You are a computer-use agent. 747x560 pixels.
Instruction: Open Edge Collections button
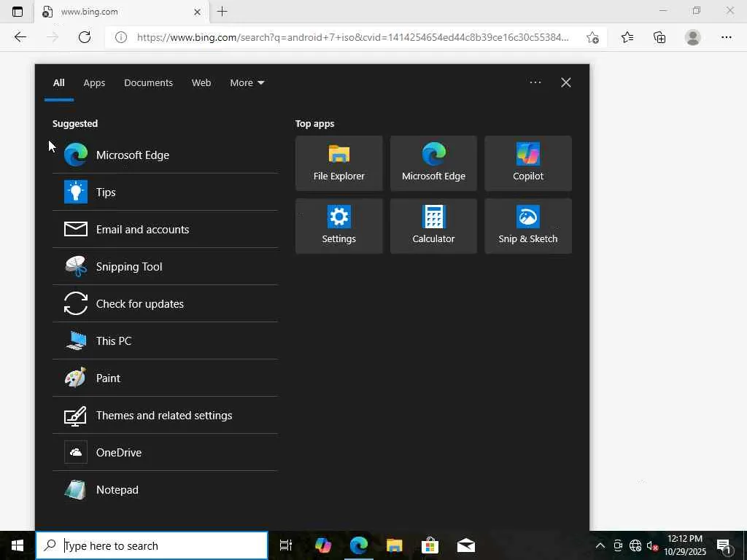pyautogui.click(x=659, y=37)
